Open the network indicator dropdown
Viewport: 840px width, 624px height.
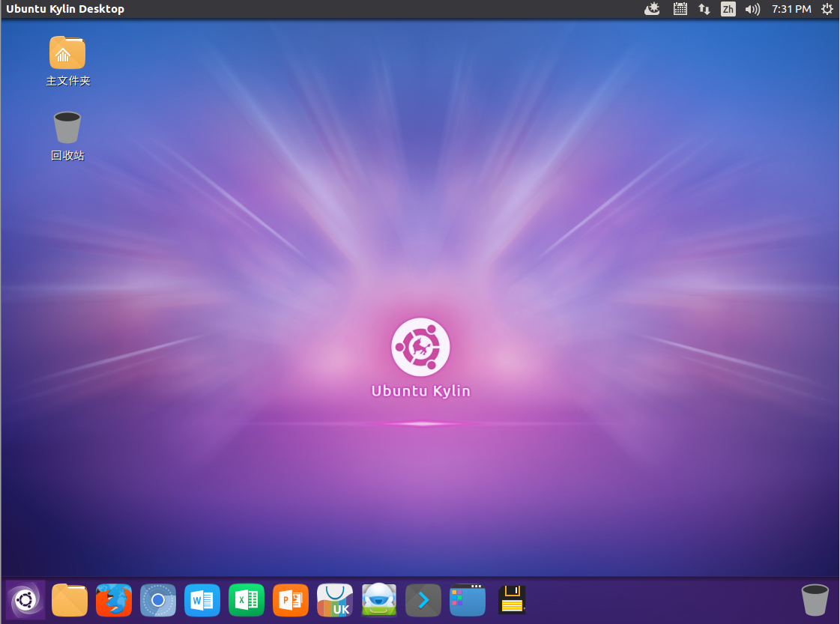click(x=704, y=9)
